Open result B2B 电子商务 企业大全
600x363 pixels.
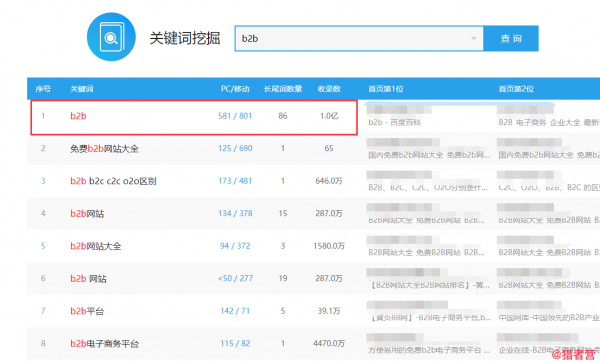tap(549, 122)
